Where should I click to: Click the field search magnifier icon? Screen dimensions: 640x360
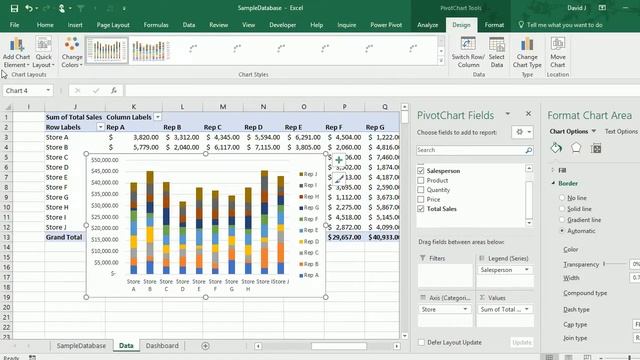(x=528, y=150)
